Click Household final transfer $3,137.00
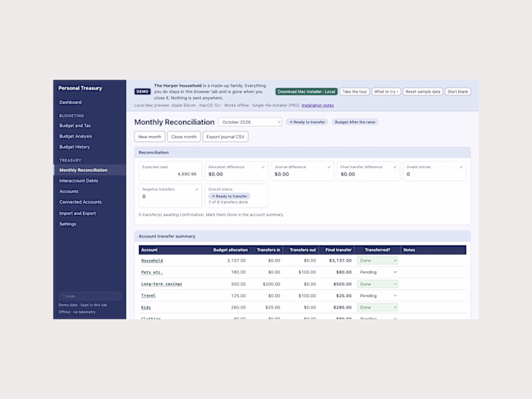The image size is (532, 399). pyautogui.click(x=340, y=261)
